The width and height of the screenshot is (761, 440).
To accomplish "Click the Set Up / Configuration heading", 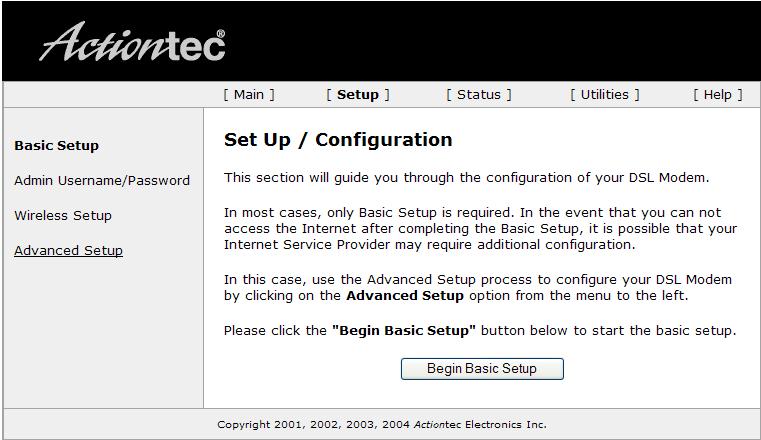I will point(338,140).
